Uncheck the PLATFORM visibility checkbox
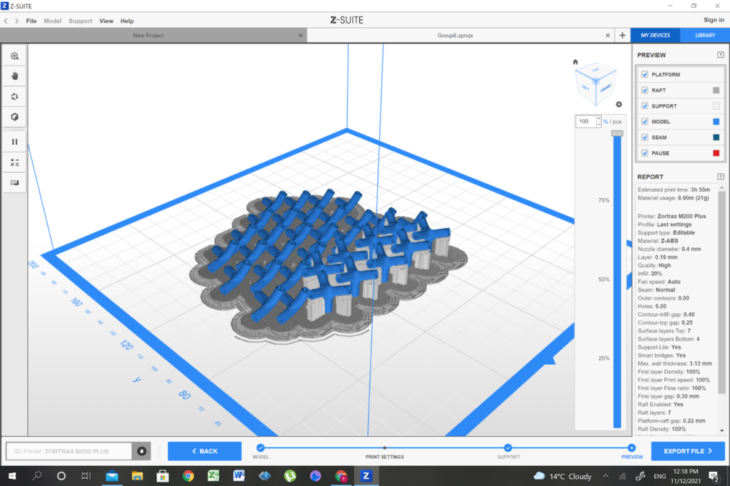The width and height of the screenshot is (730, 486). tap(644, 74)
